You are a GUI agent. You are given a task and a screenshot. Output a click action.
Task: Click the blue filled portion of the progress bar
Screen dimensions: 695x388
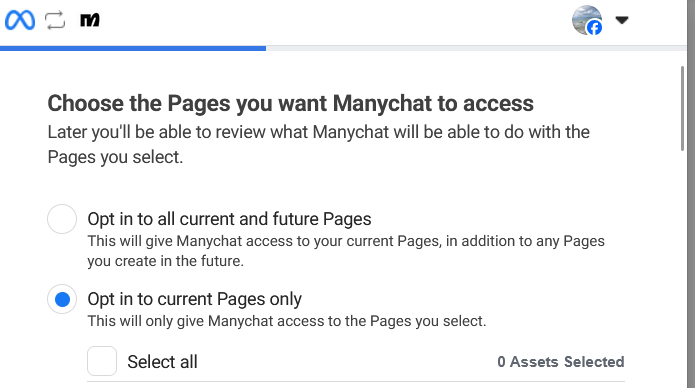pos(133,48)
